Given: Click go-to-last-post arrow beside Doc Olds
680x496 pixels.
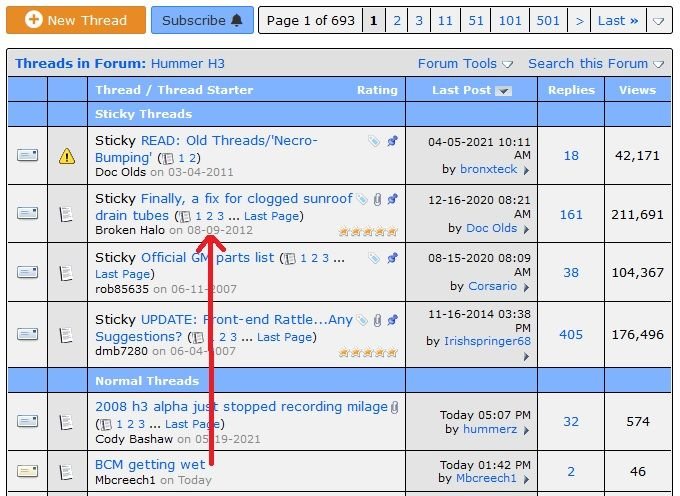Looking at the screenshot, I should coord(526,229).
